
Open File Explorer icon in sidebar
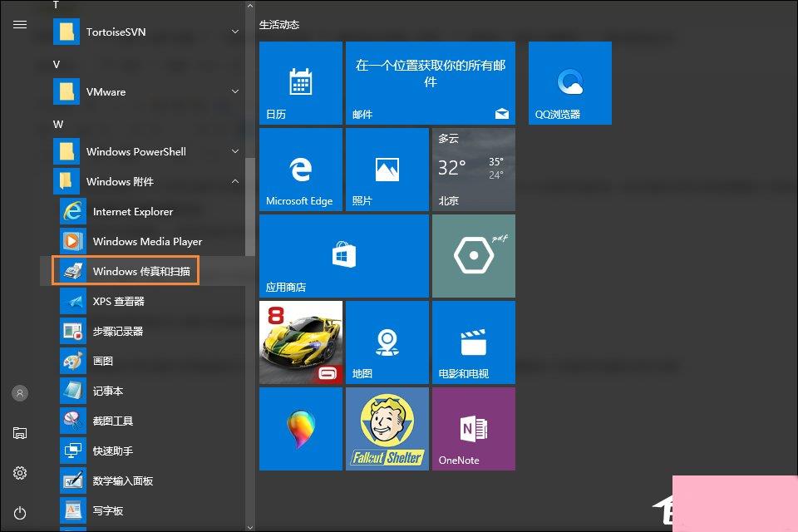(x=20, y=433)
